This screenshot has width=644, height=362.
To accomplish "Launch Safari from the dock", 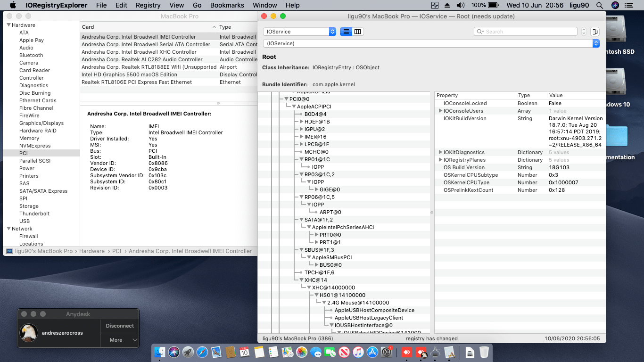I will (202, 352).
